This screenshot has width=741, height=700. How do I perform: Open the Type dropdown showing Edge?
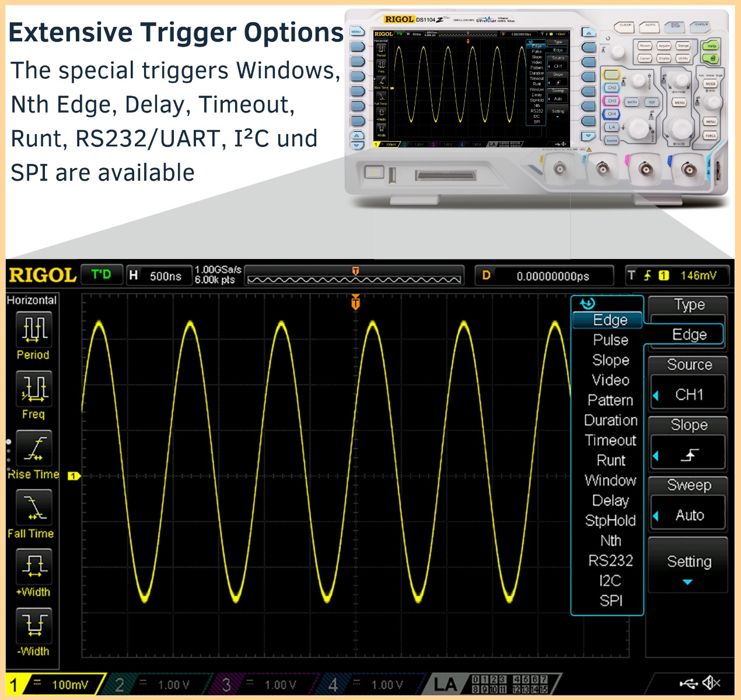[x=687, y=334]
